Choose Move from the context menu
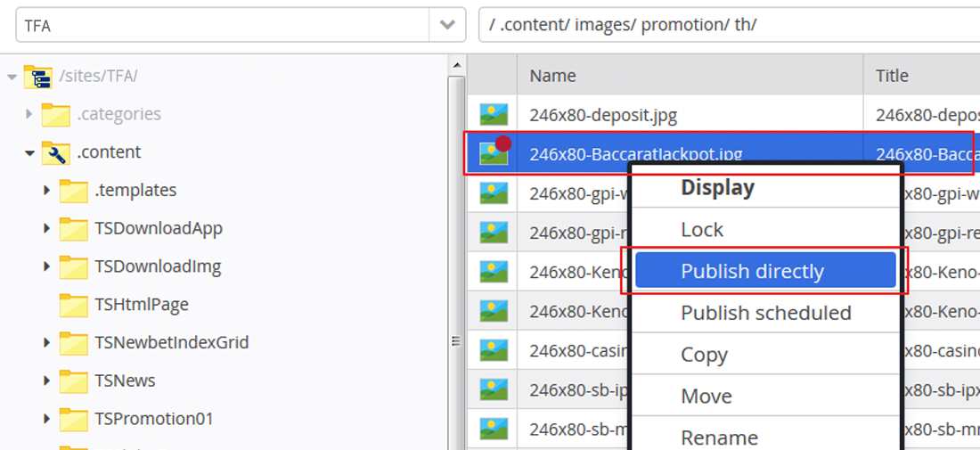 click(765, 396)
